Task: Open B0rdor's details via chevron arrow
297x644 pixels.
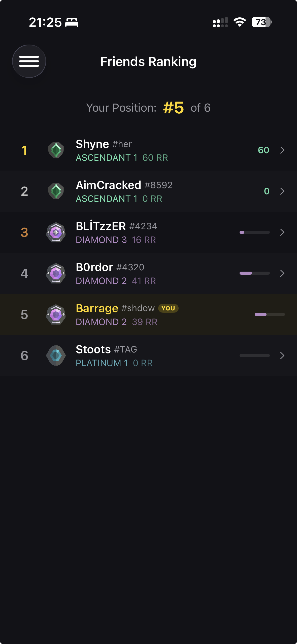Action: (x=282, y=273)
